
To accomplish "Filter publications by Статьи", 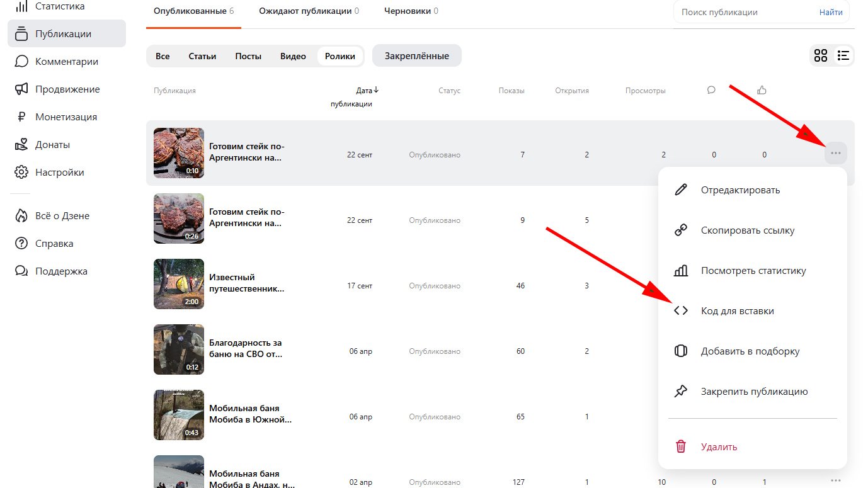I will (202, 56).
